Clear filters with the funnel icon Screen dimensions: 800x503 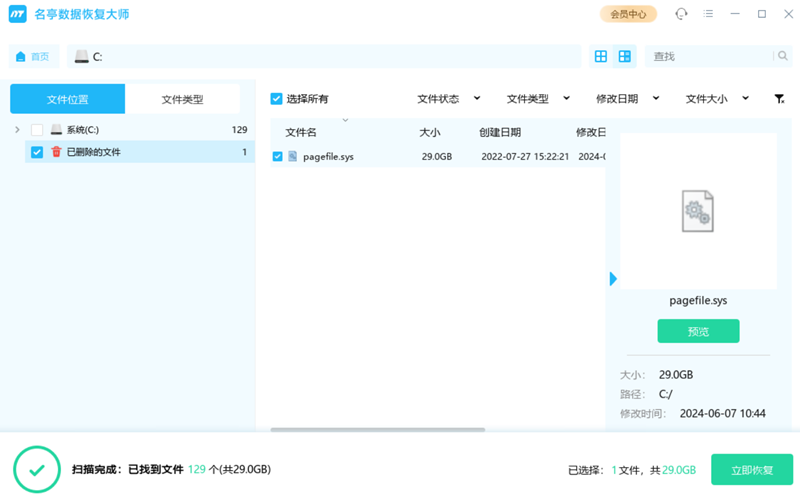point(779,99)
